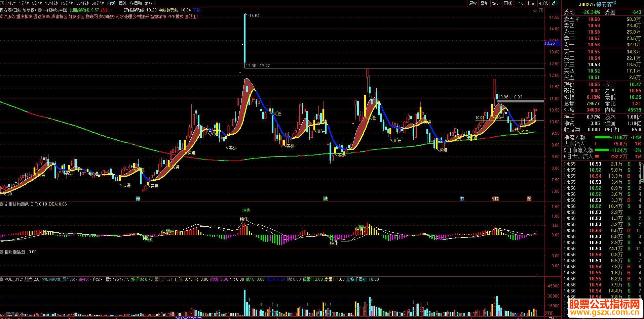Open F10 company information

tap(520, 3)
